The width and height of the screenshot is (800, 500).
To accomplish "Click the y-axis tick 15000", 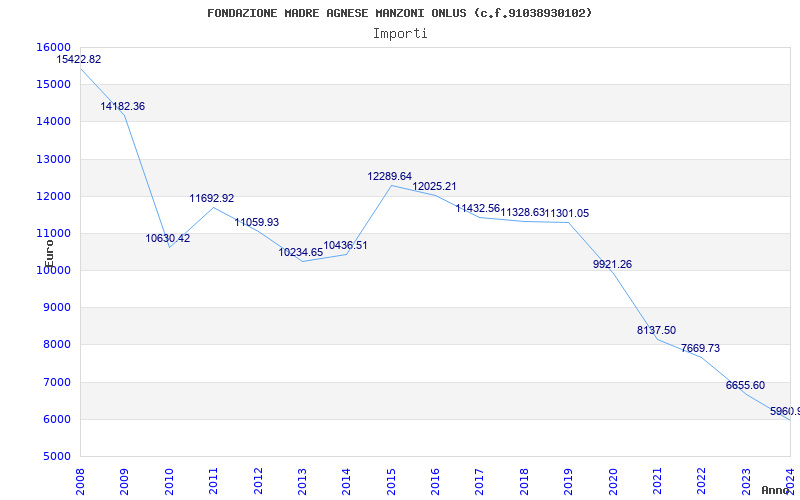I will [x=53, y=85].
